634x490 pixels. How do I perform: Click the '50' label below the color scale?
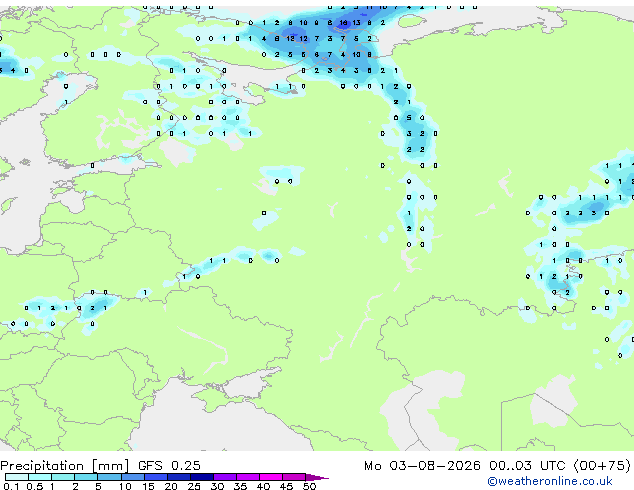click(x=309, y=486)
